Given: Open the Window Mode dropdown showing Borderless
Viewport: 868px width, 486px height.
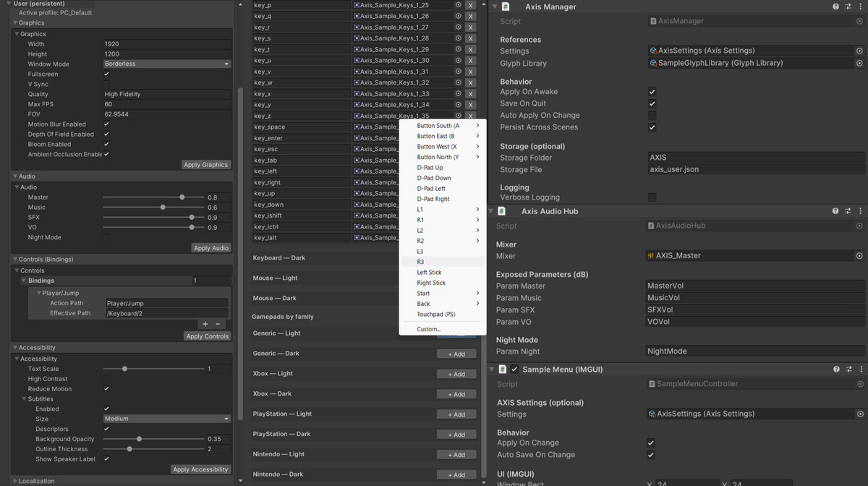Looking at the screenshot, I should click(x=166, y=64).
